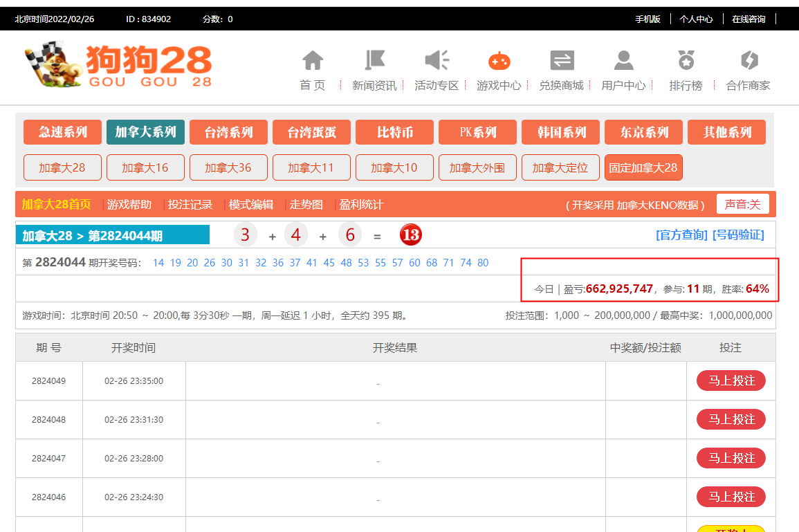This screenshot has height=532, width=799.
Task: Select the 加拿大16 game button
Action: coord(145,167)
